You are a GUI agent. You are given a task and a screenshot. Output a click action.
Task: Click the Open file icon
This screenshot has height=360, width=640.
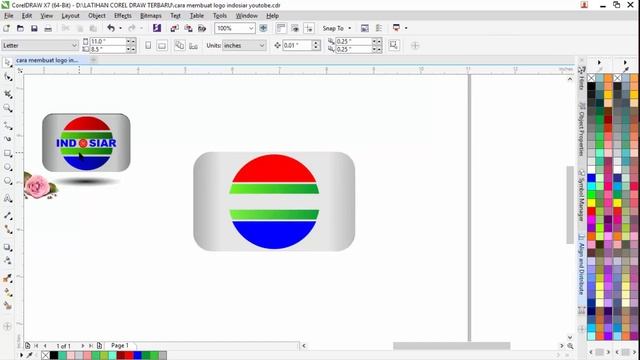tap(20, 28)
